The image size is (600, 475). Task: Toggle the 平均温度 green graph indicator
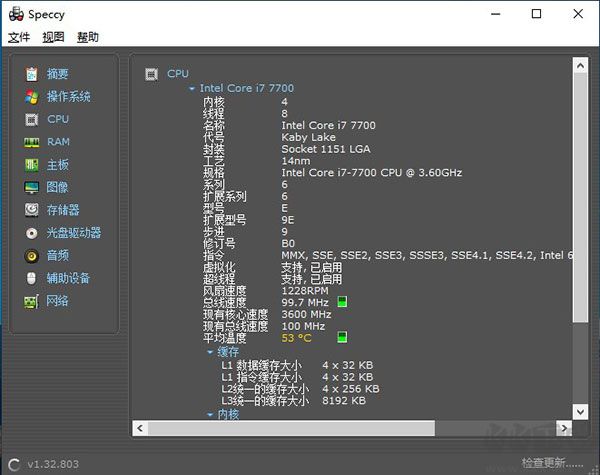342,337
